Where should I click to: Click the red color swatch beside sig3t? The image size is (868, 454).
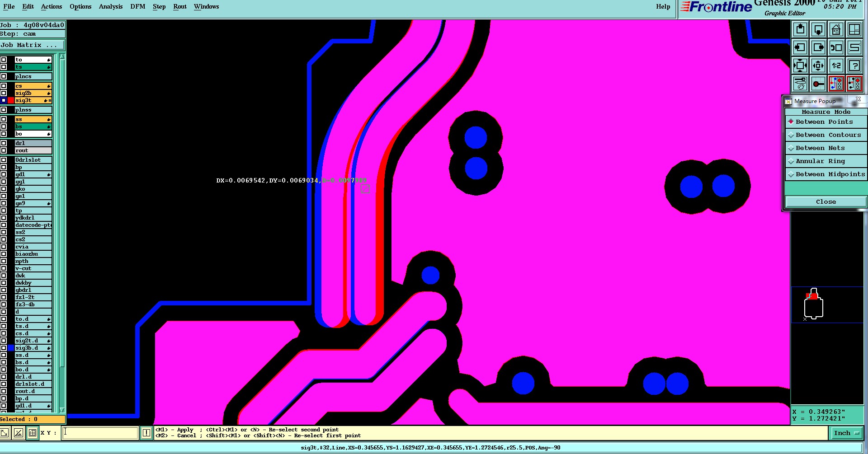(x=11, y=100)
